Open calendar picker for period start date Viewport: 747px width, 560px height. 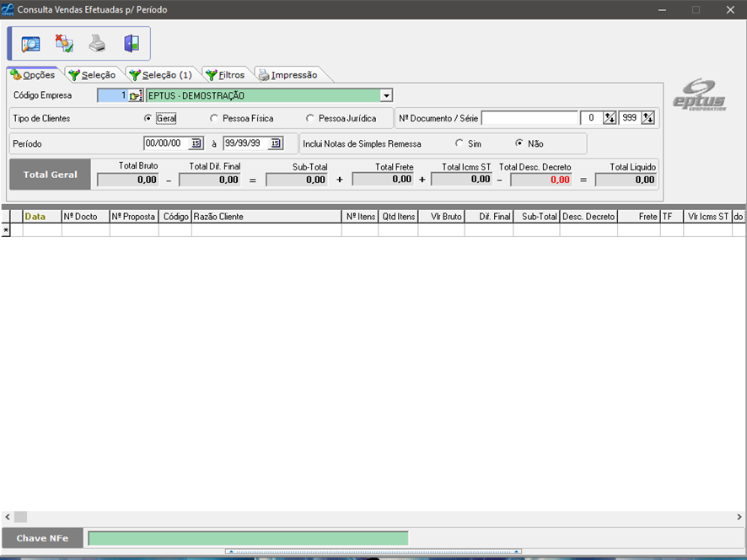point(196,143)
